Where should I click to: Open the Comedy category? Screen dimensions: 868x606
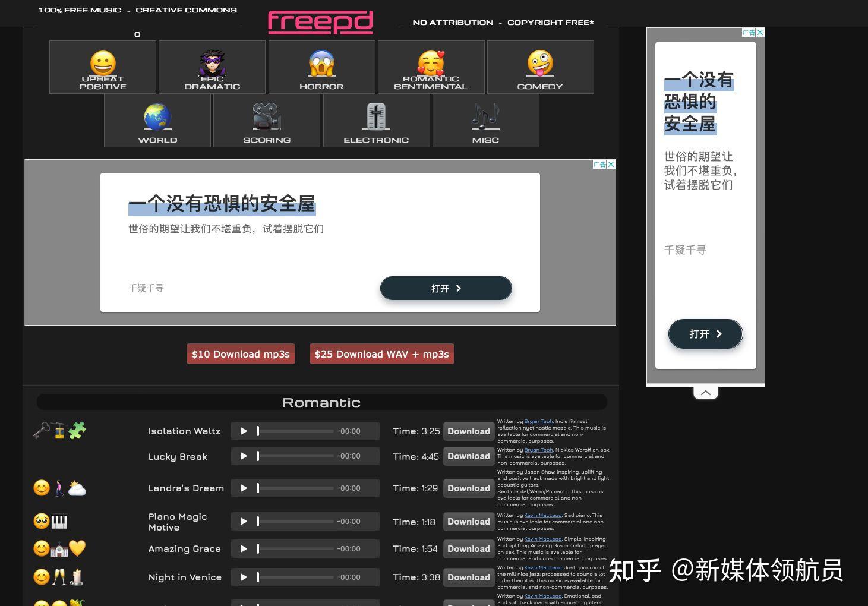[540, 67]
